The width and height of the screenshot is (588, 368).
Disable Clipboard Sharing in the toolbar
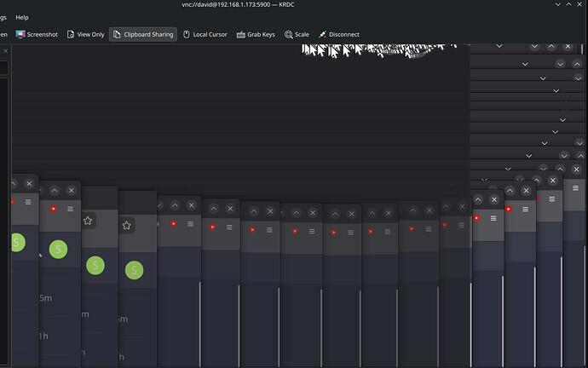coord(143,35)
